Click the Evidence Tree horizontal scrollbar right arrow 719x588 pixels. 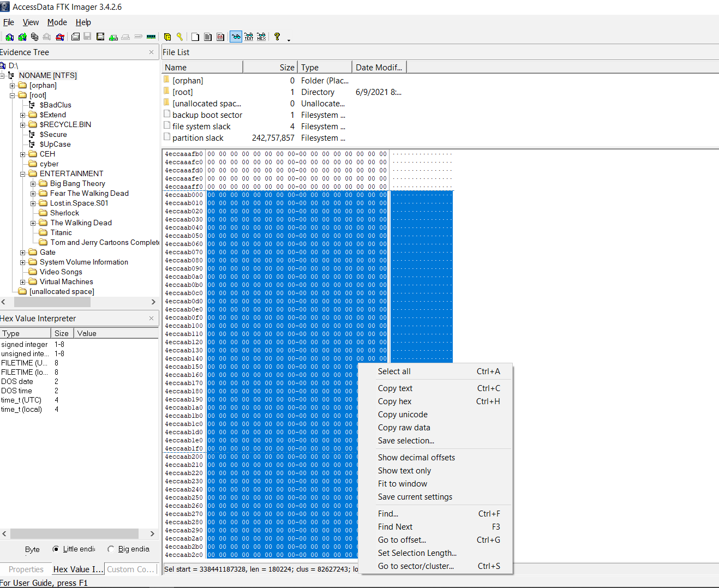click(153, 302)
